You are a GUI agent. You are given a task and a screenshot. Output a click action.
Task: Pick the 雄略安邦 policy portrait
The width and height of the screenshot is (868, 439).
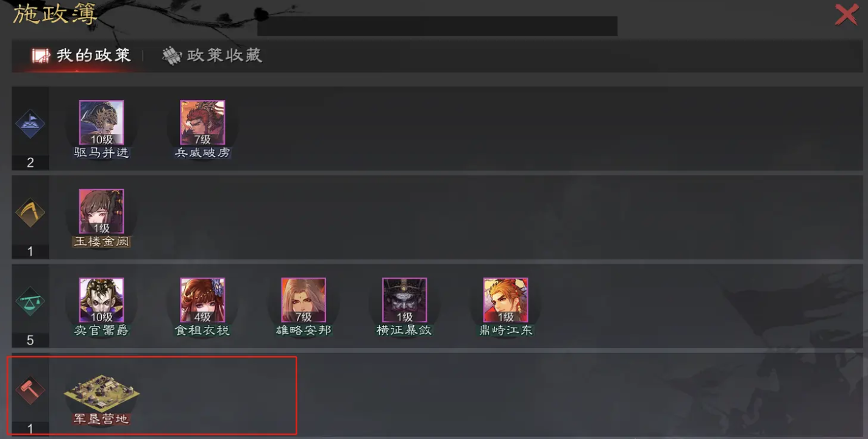(x=304, y=300)
